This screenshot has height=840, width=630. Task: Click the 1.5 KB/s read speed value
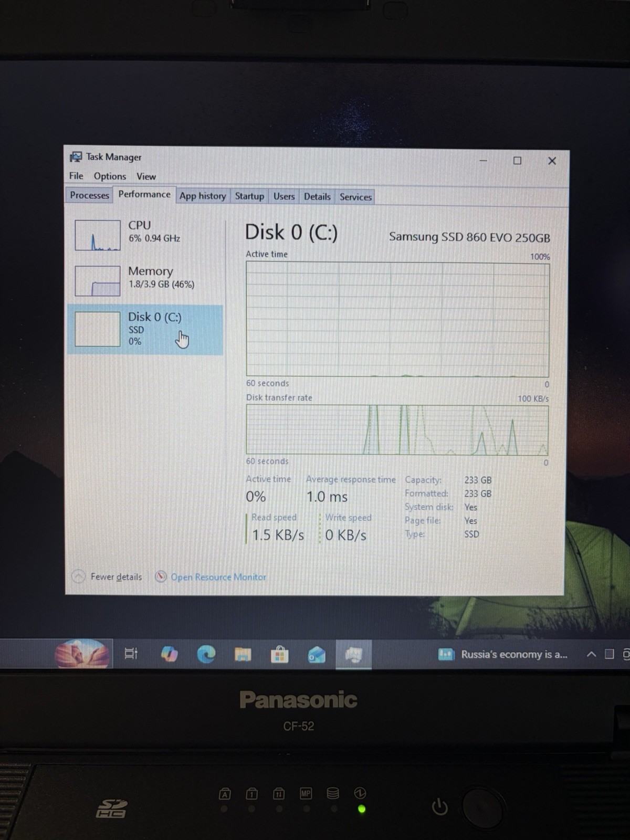(278, 535)
